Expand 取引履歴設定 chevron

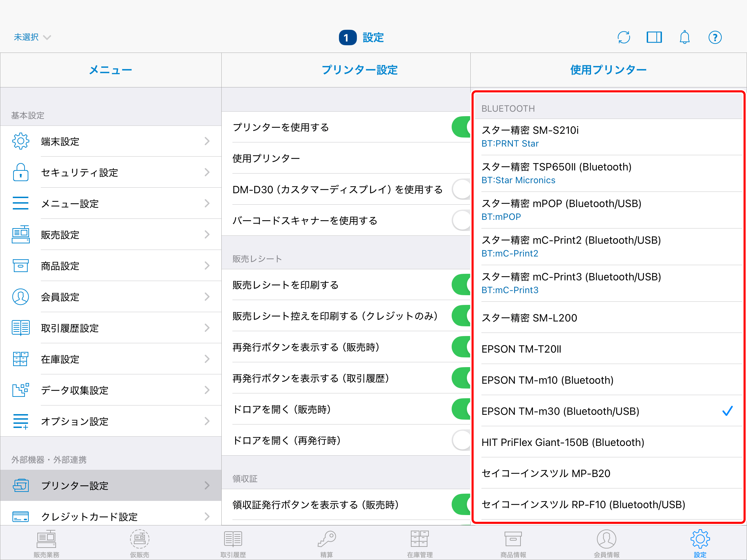pyautogui.click(x=207, y=328)
